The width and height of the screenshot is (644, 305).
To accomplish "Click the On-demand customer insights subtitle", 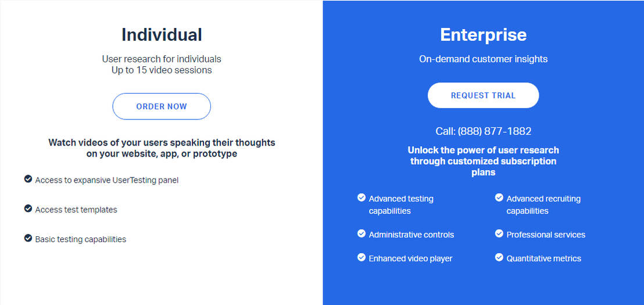I will click(483, 59).
